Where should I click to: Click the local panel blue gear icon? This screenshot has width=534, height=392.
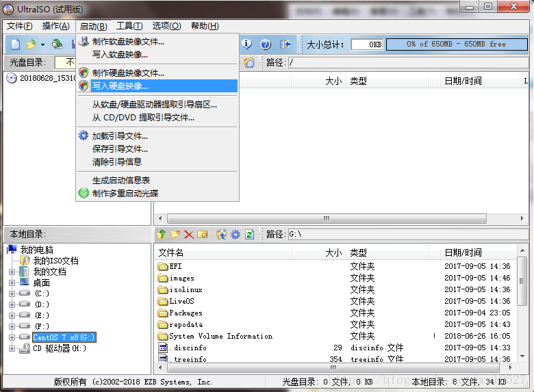236,234
